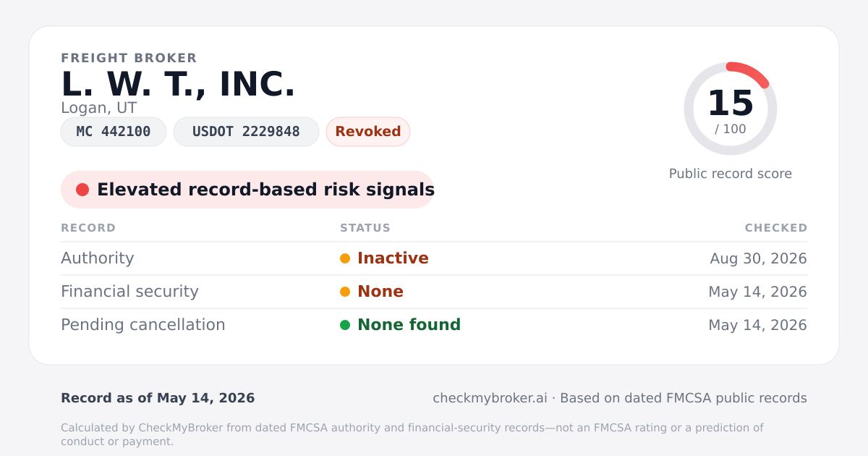
Task: Click the green dot beside None found
Action: pyautogui.click(x=345, y=325)
